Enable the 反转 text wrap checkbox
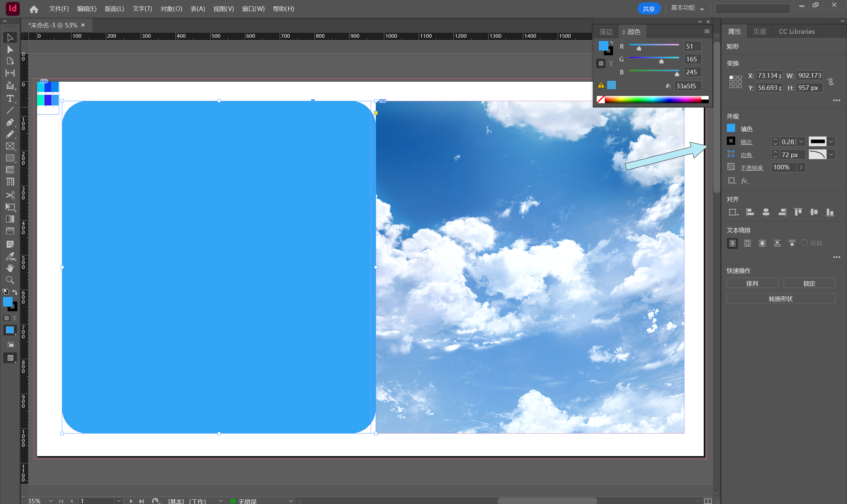Viewport: 847px width, 504px height. [804, 242]
